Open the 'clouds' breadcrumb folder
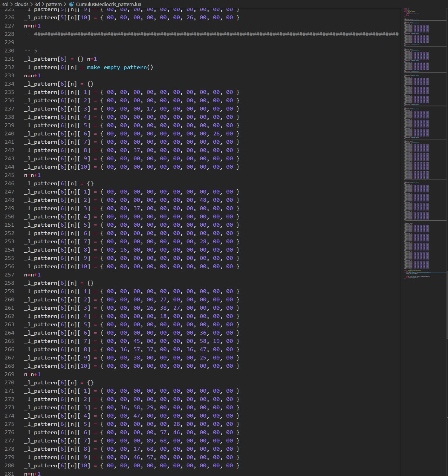 tap(21, 4)
